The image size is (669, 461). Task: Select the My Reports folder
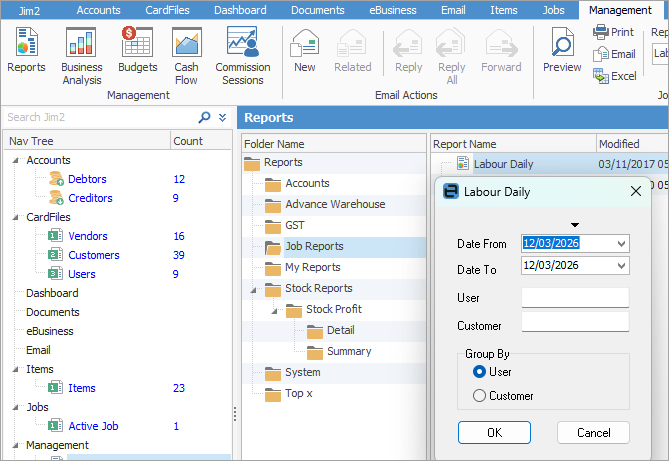tap(313, 267)
